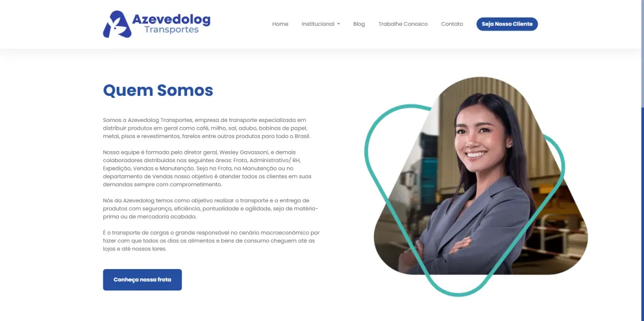Click the Transportes word under the logo
Image resolution: width=644 pixels, height=321 pixels.
pyautogui.click(x=171, y=30)
